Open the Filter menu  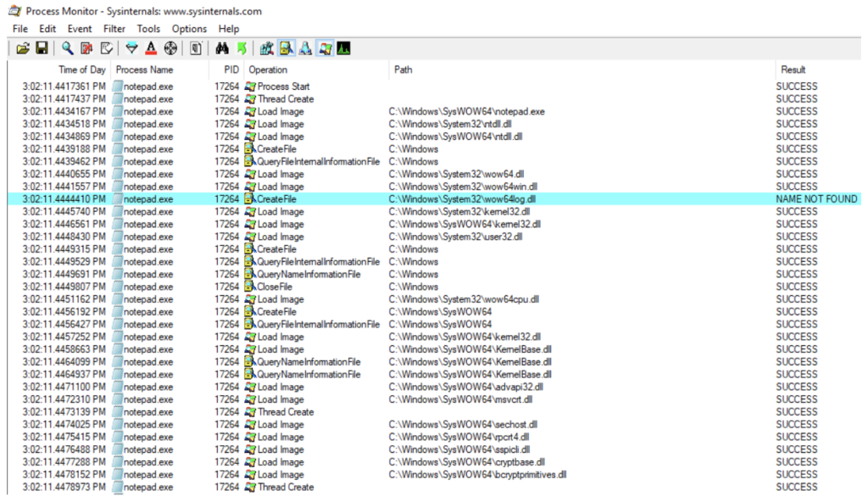[114, 29]
